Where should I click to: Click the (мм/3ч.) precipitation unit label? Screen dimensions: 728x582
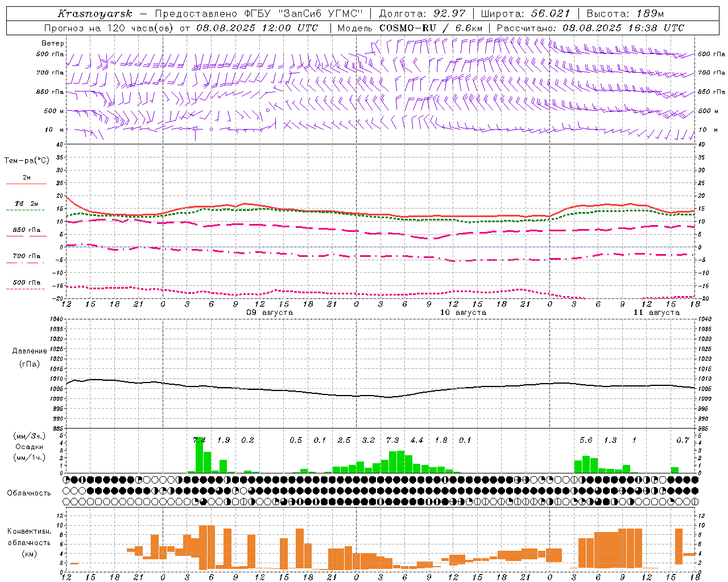pyautogui.click(x=30, y=436)
